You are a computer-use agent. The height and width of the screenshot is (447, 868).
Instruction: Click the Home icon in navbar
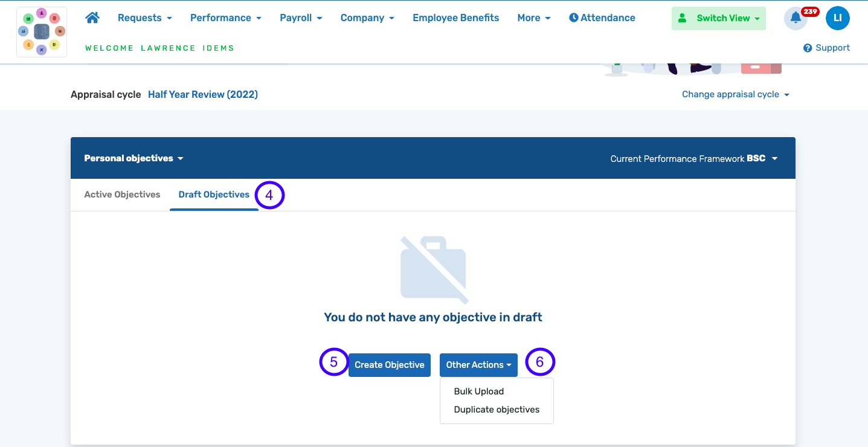coord(92,18)
